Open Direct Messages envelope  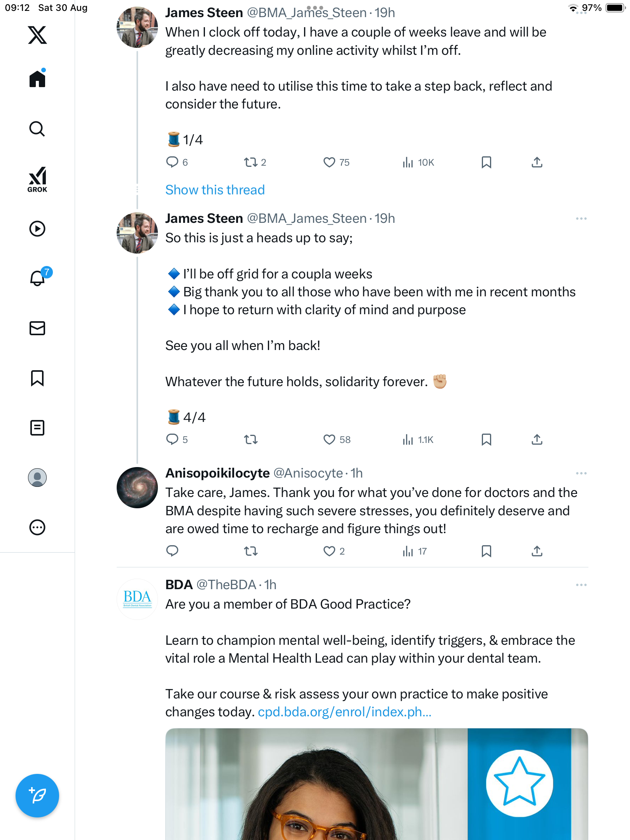pyautogui.click(x=37, y=328)
